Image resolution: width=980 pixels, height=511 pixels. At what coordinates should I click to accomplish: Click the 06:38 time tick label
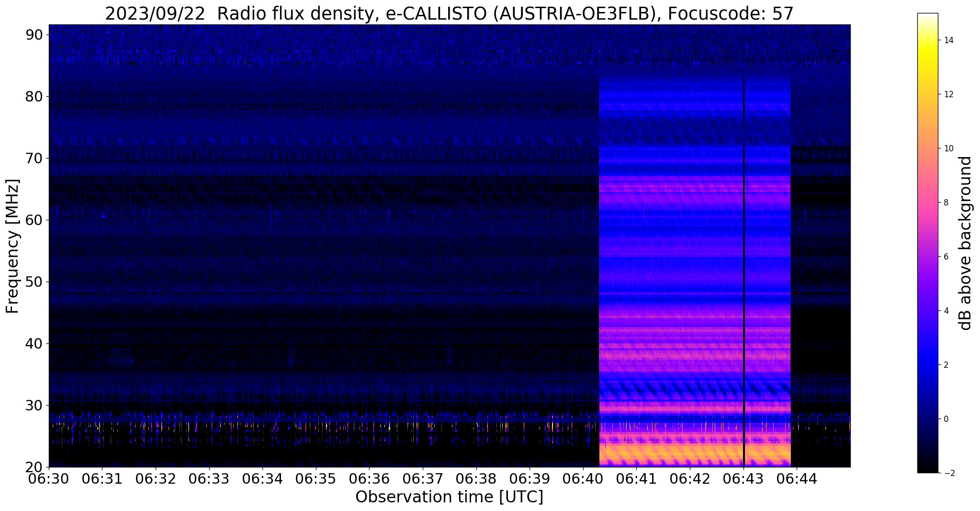click(476, 479)
